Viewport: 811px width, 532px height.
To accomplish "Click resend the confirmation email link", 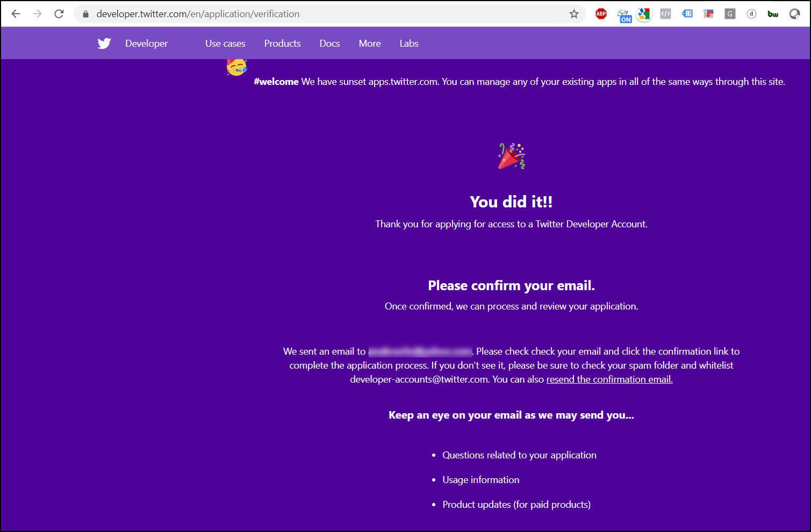I will click(609, 379).
